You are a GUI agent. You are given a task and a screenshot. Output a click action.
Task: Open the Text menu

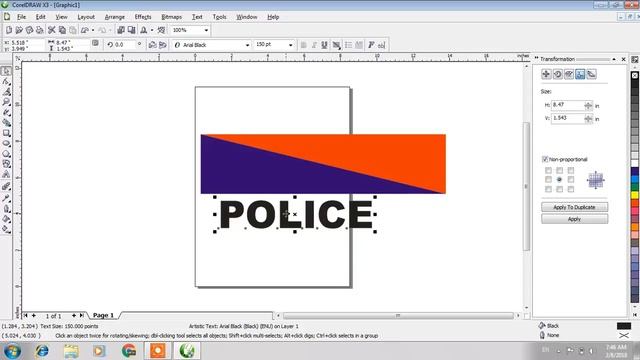coord(197,17)
